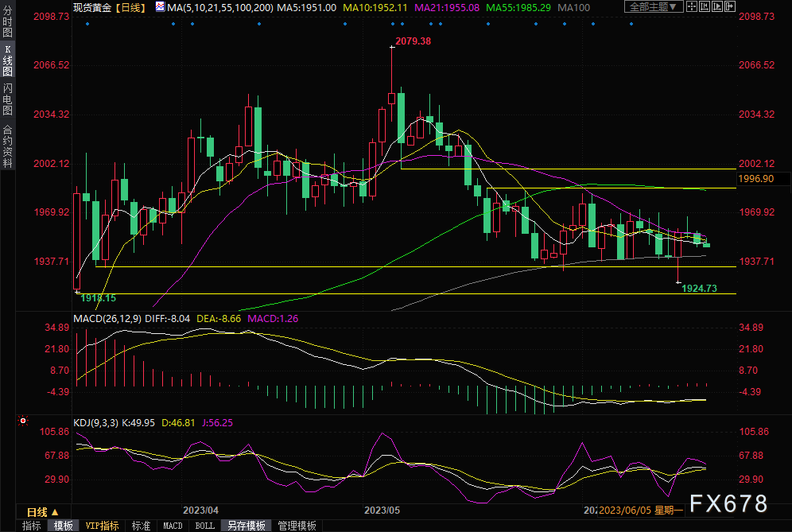792x532 pixels.
Task: Open the 闪电图 side tab
Action: (7, 99)
